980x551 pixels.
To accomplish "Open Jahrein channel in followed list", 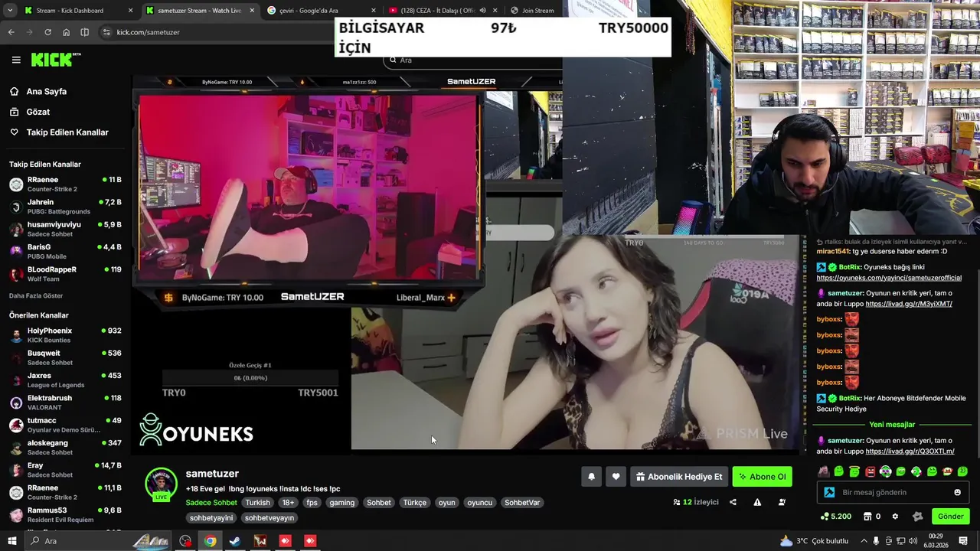I will pyautogui.click(x=65, y=207).
